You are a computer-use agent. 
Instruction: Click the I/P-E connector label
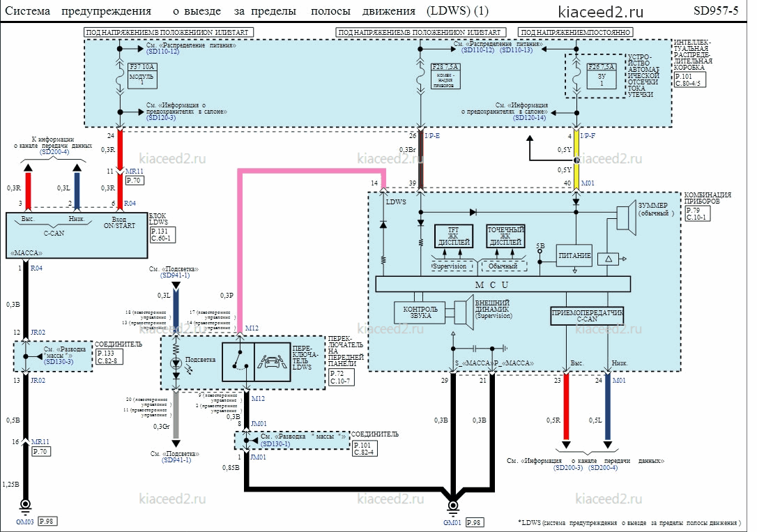[432, 136]
